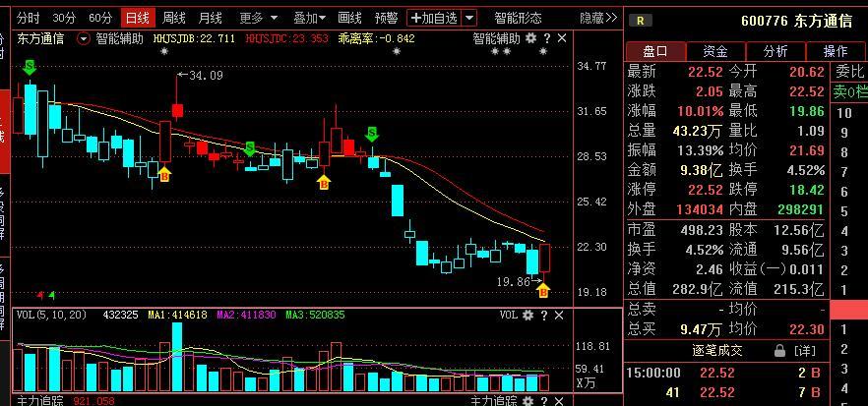The height and width of the screenshot is (406, 868).
Task: Click the 最新 price 22.52
Action: pyautogui.click(x=706, y=72)
